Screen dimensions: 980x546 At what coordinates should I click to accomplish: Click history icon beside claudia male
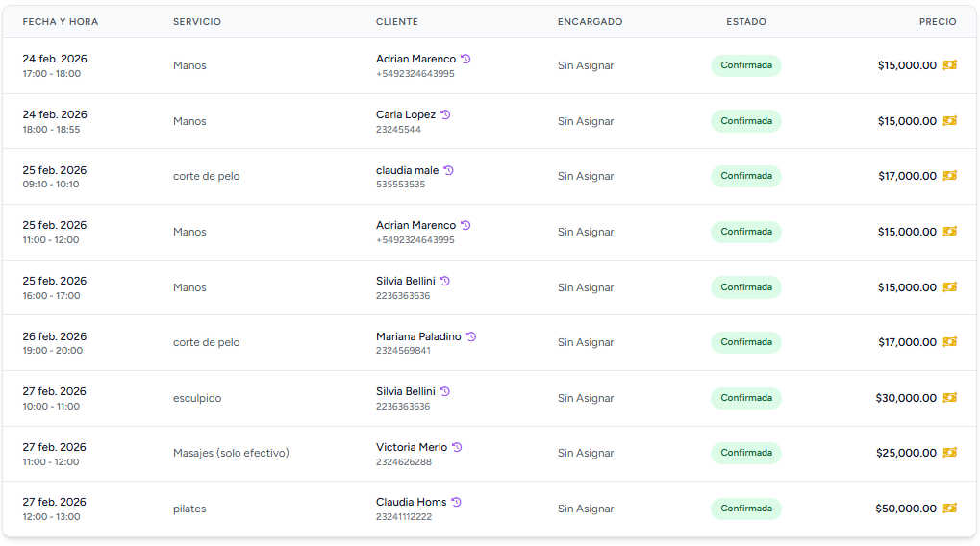click(448, 170)
